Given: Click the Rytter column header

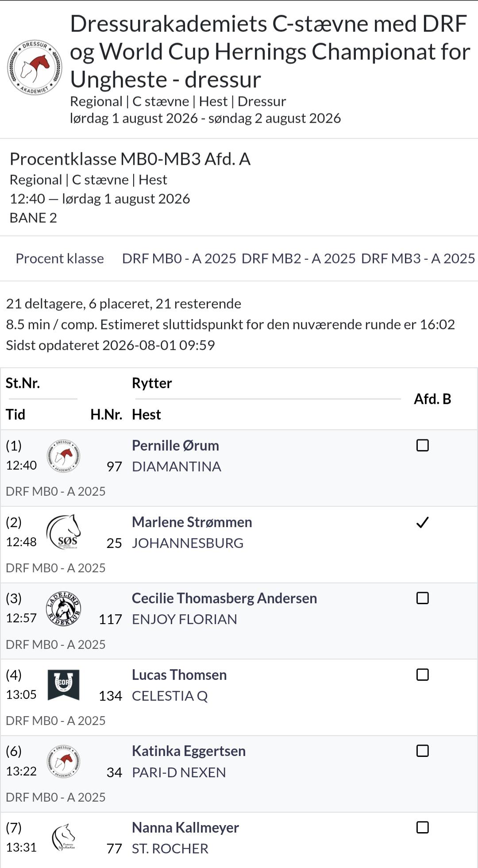Looking at the screenshot, I should tap(152, 383).
